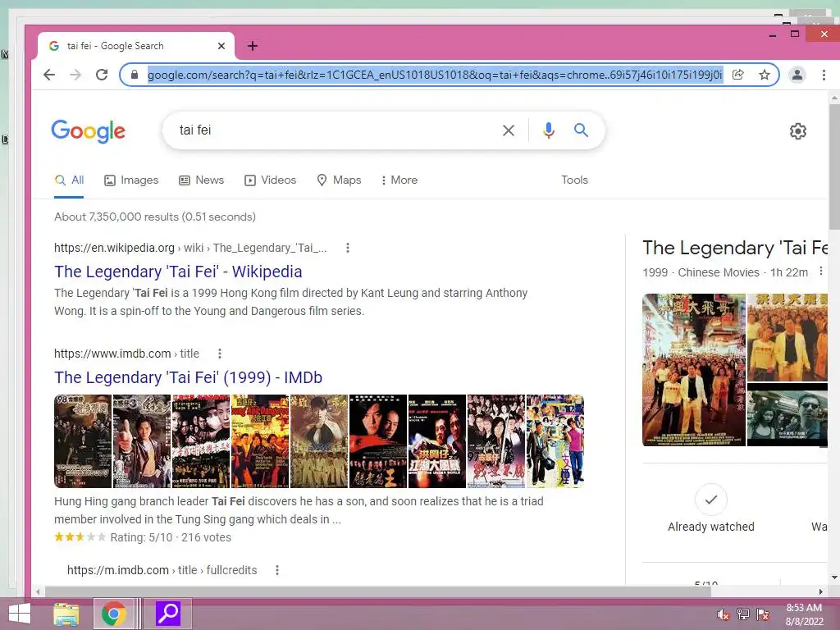Open the Chrome profile avatar
This screenshot has width=840, height=630.
point(797,75)
